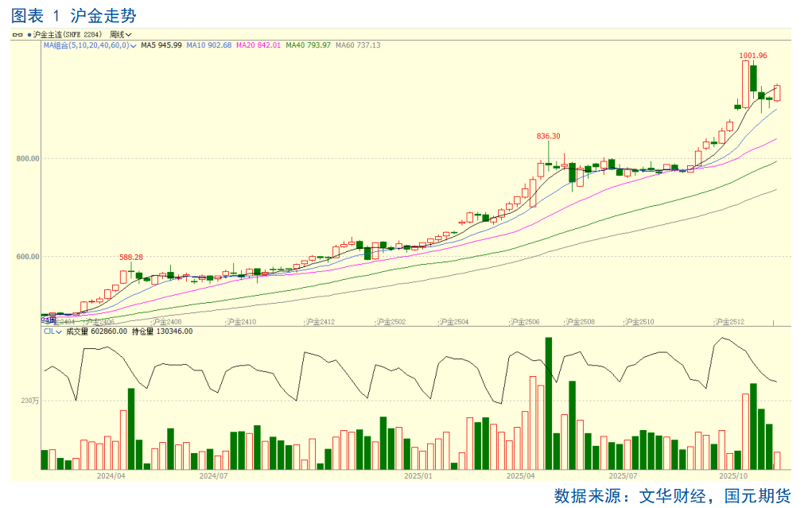The height and width of the screenshot is (508, 812).
Task: Click the 成交量 602860.00 volume readout
Action: 96,332
